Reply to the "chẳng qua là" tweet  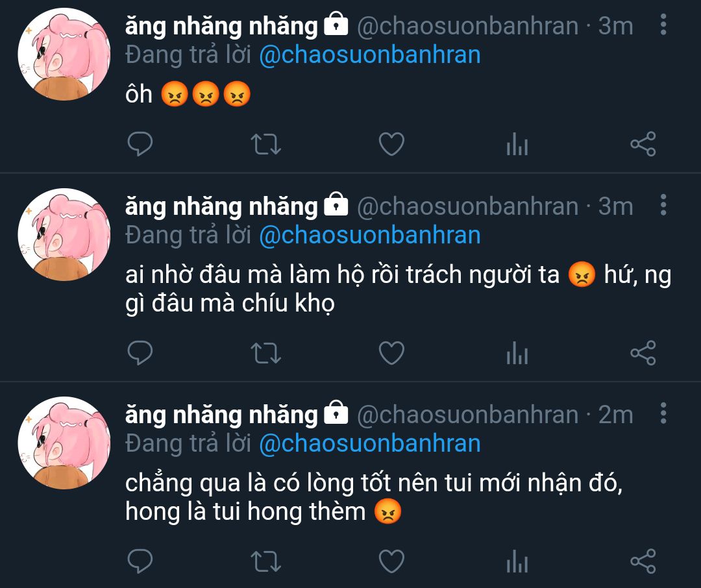coord(140,561)
